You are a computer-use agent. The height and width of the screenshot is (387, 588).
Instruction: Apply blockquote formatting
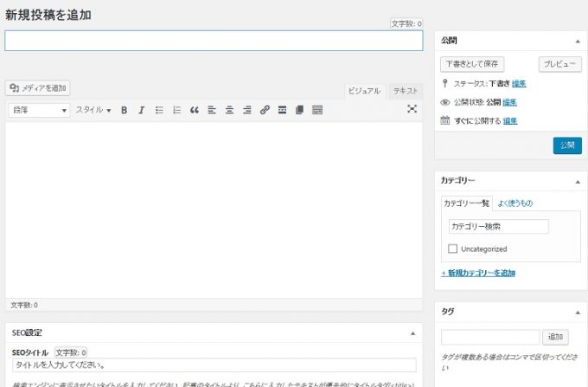tap(195, 110)
